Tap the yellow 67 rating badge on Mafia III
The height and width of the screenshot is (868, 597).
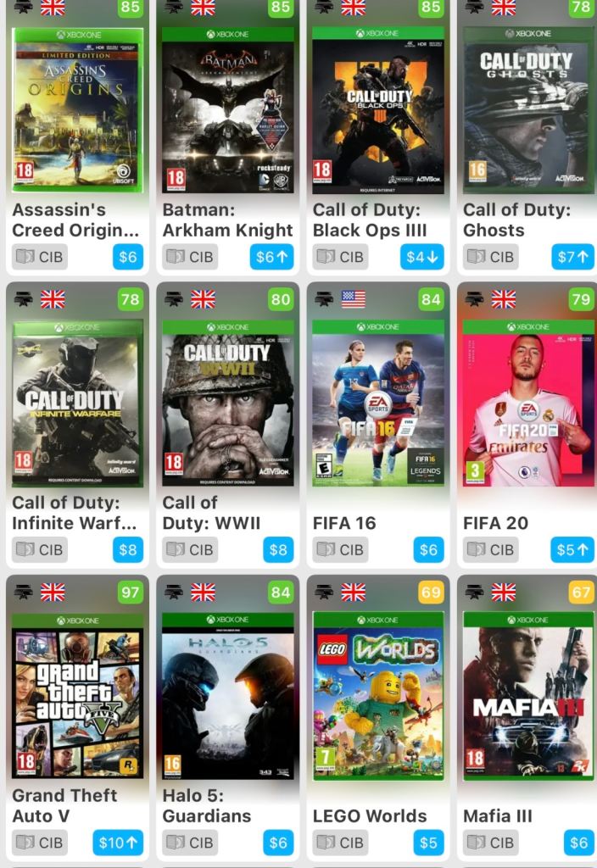point(581,593)
